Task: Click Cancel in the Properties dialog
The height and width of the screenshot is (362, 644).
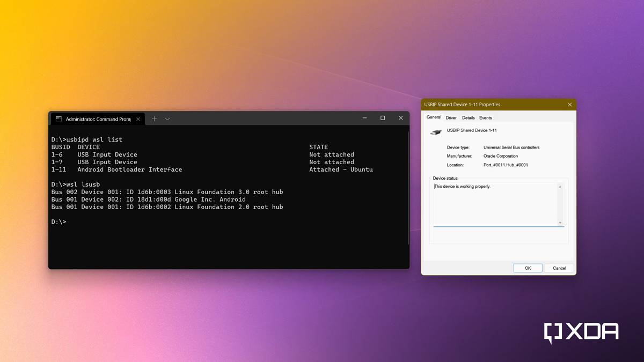Action: point(559,268)
